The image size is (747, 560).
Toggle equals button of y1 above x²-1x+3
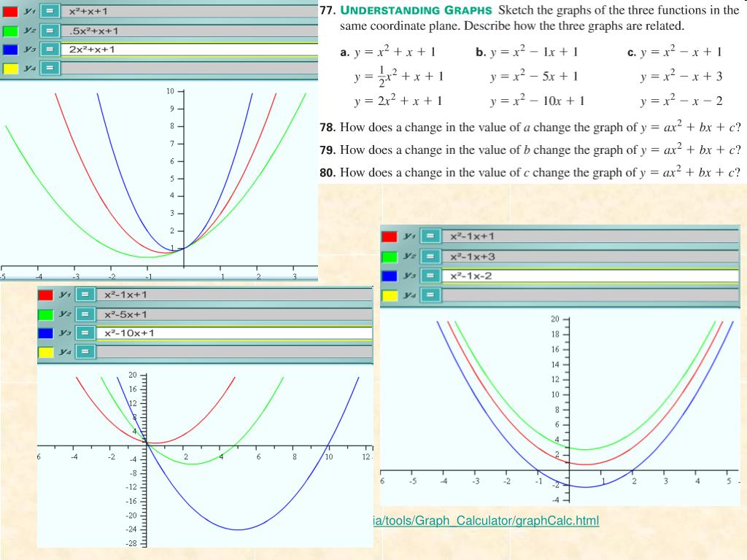point(430,237)
